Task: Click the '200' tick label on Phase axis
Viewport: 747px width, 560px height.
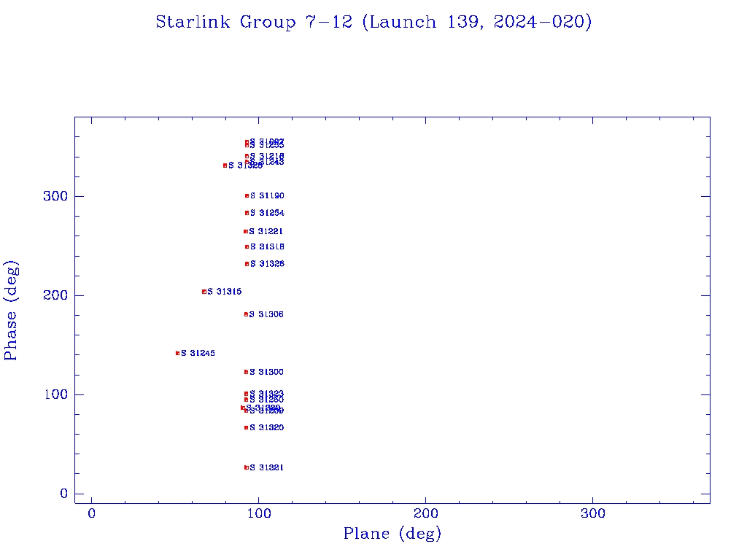Action: click(x=55, y=295)
